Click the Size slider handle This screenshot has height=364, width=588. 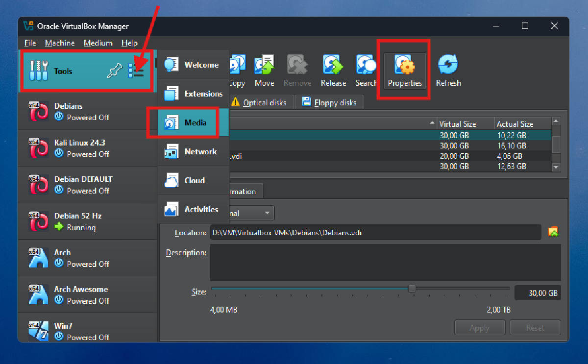tap(412, 289)
